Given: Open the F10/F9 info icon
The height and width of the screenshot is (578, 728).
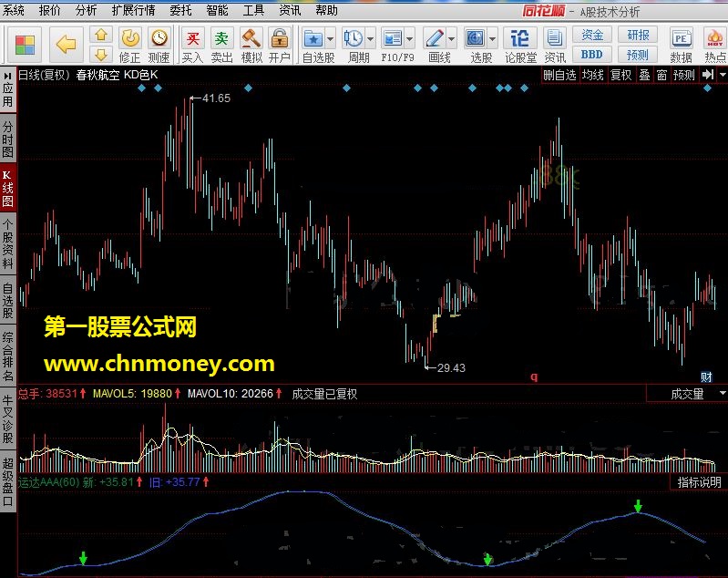Looking at the screenshot, I should pyautogui.click(x=393, y=39).
